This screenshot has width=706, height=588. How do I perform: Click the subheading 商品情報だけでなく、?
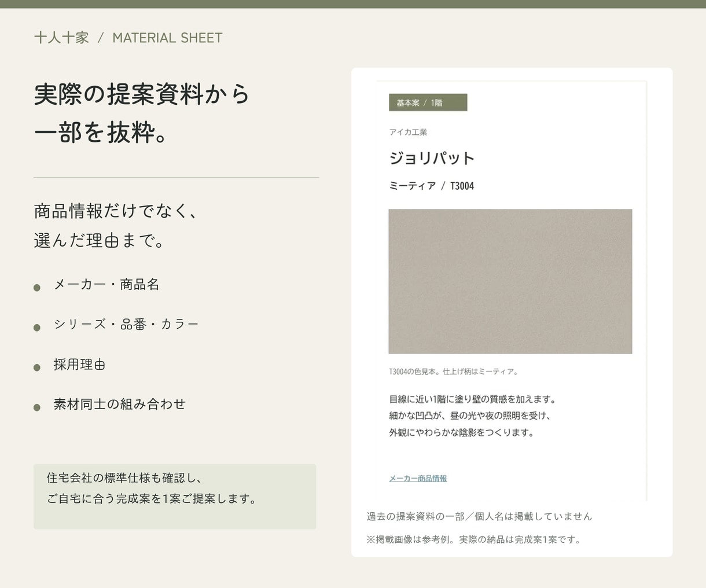point(116,211)
